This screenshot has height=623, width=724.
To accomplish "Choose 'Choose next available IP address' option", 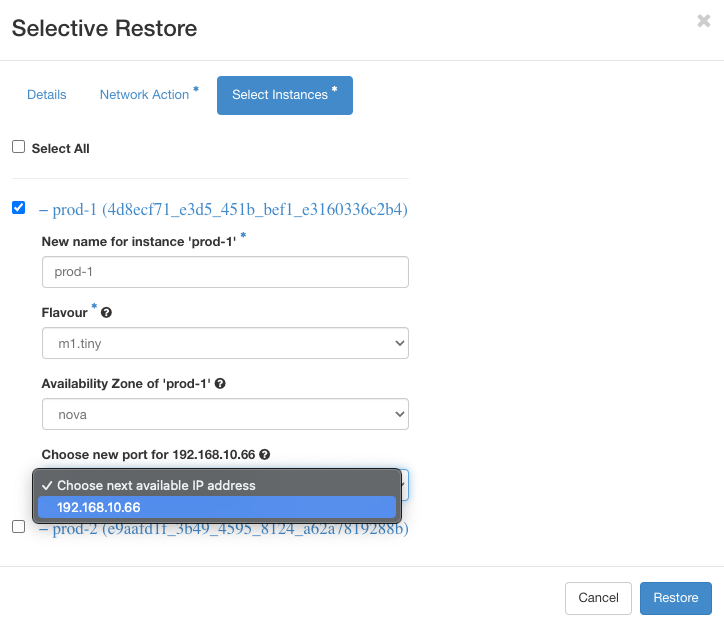I will coord(156,485).
